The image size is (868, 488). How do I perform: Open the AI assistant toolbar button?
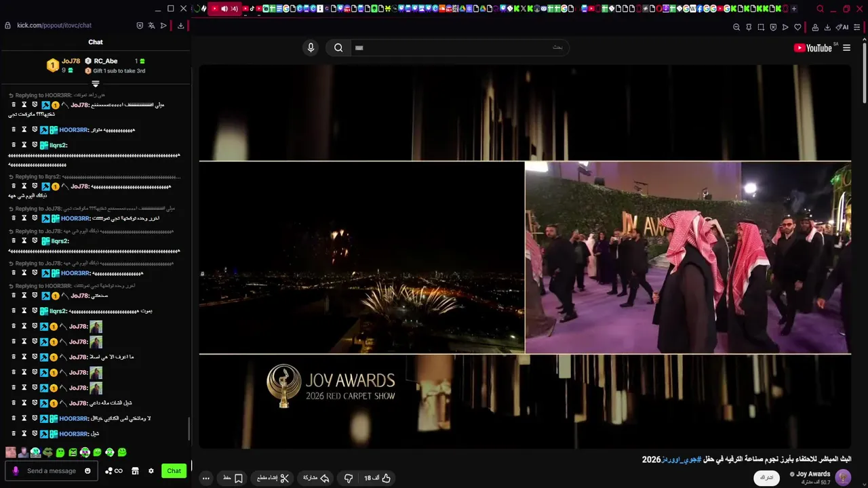pyautogui.click(x=842, y=27)
